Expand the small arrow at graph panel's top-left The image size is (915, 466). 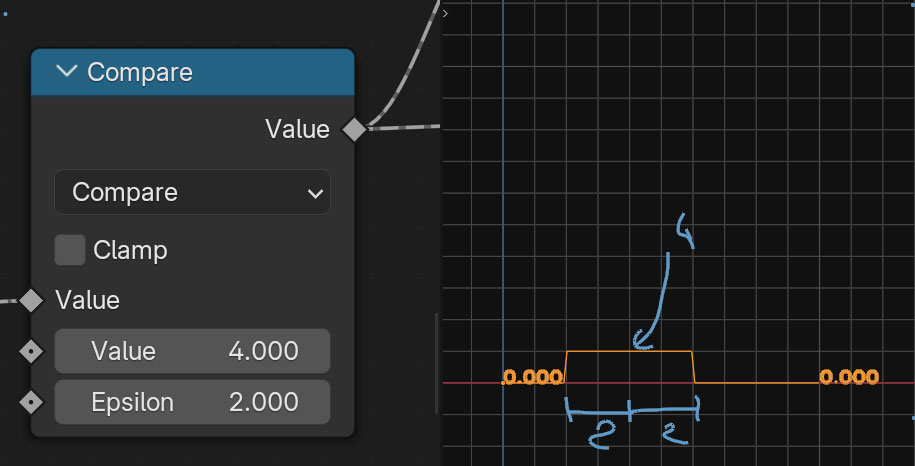tap(445, 13)
